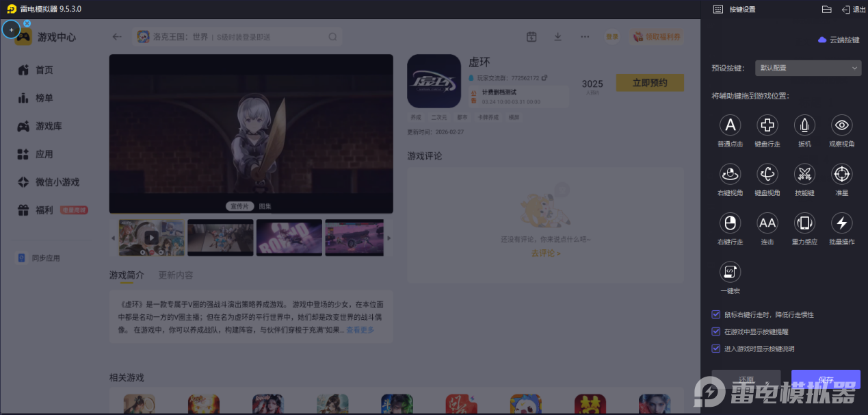Select the second gallery thumbnail

pos(220,238)
